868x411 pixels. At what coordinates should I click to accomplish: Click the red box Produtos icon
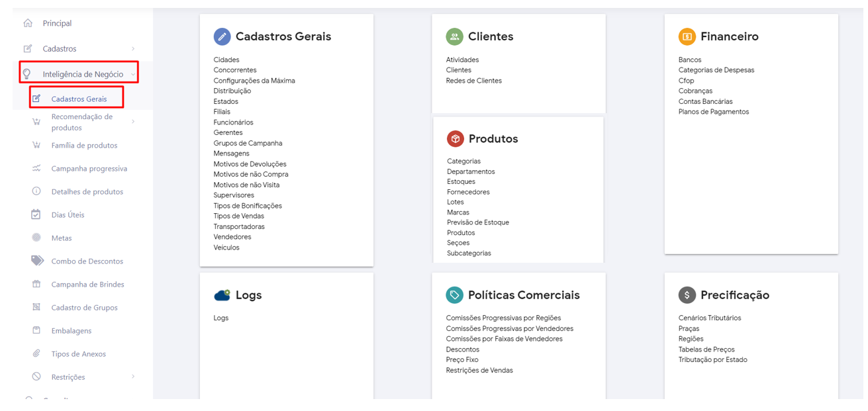point(455,138)
